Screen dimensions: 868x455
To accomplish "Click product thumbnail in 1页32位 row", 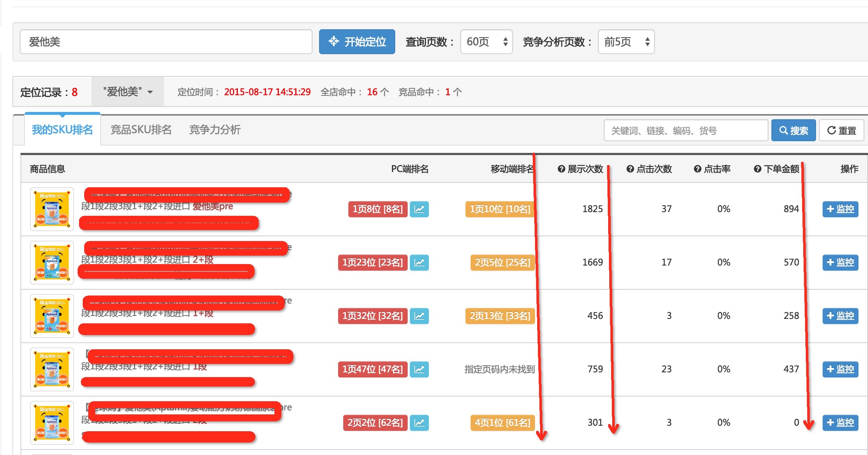I will click(x=52, y=316).
